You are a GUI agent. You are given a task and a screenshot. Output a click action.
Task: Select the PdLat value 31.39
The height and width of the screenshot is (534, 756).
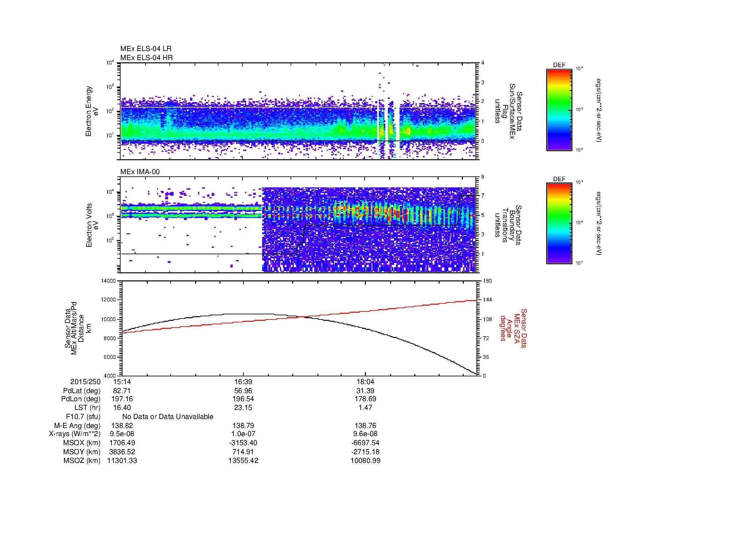366,391
